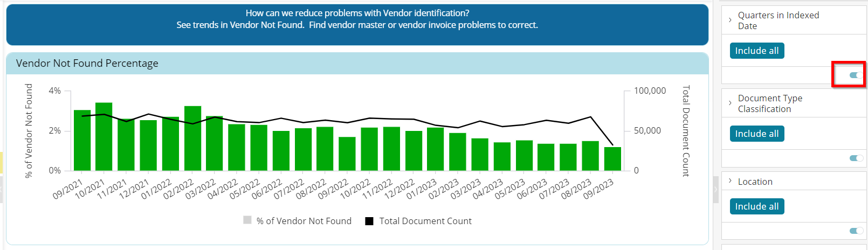Click the % of Vendor Not Found legend label
The width and height of the screenshot is (868, 250).
click(304, 221)
